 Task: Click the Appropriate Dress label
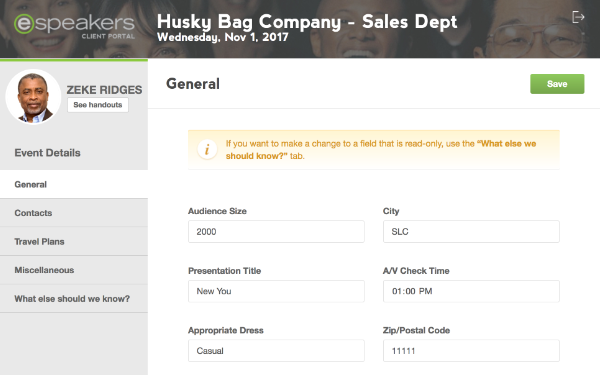[226, 331]
